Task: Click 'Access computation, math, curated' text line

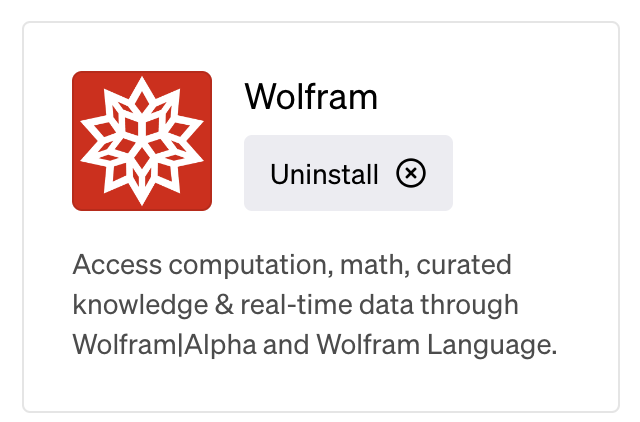Action: tap(292, 265)
